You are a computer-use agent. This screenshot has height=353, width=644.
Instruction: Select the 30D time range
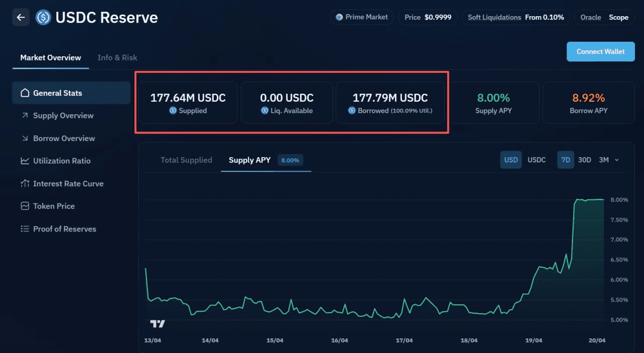coord(584,160)
